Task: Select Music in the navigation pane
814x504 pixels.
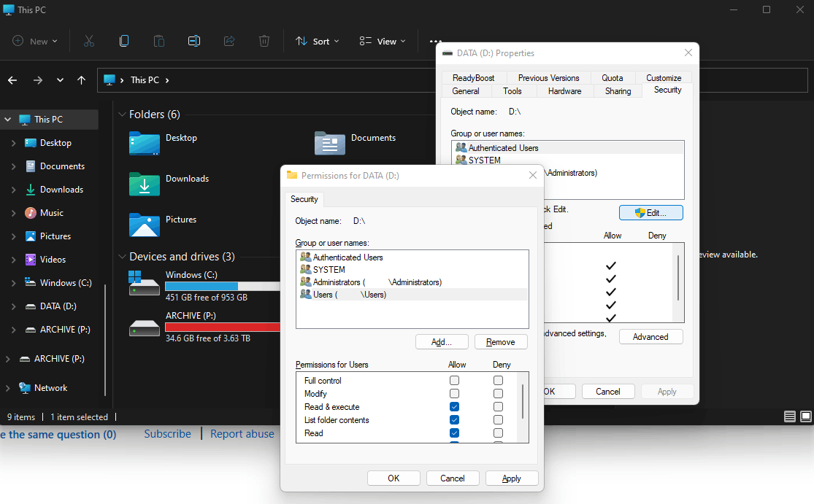Action: (51, 212)
